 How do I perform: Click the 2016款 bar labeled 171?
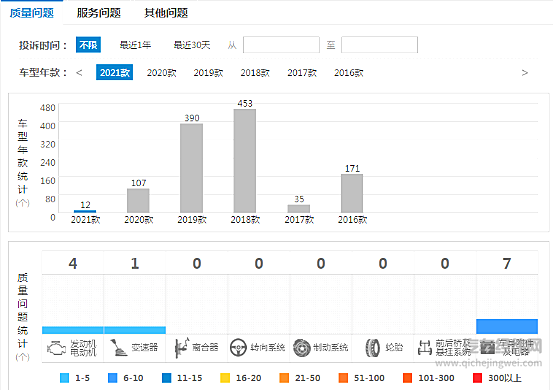click(x=352, y=193)
